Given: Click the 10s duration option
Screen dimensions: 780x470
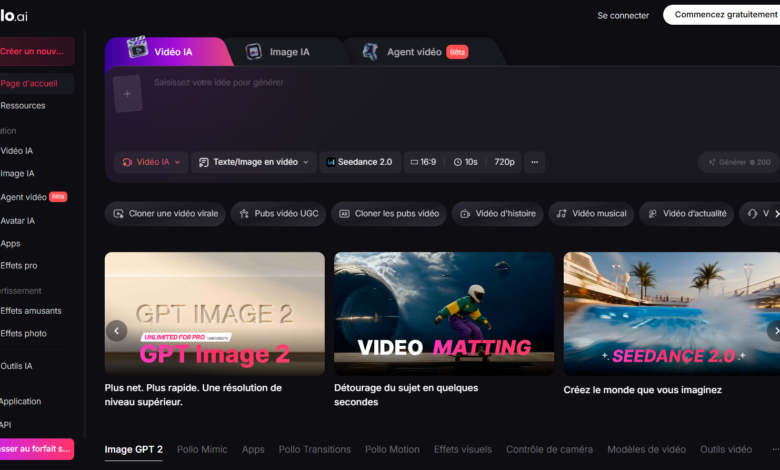Looking at the screenshot, I should point(466,162).
